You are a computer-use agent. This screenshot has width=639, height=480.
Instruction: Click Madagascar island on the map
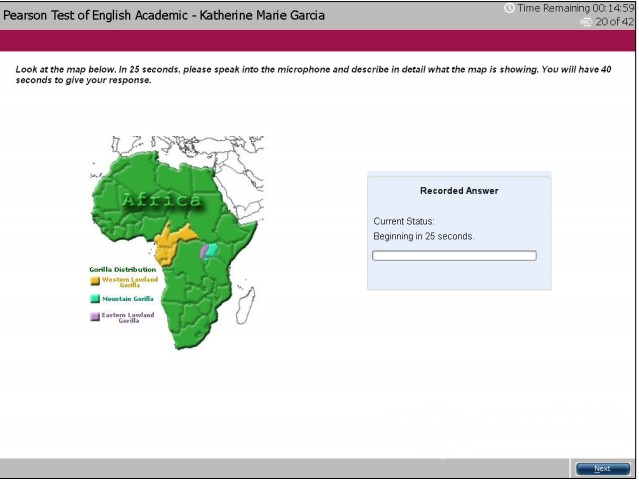click(x=246, y=306)
